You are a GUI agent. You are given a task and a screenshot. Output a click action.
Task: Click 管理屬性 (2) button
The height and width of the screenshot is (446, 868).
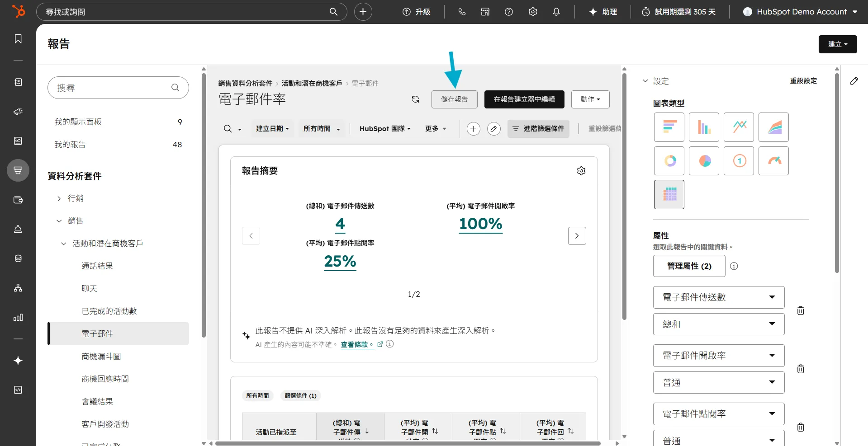click(x=689, y=266)
